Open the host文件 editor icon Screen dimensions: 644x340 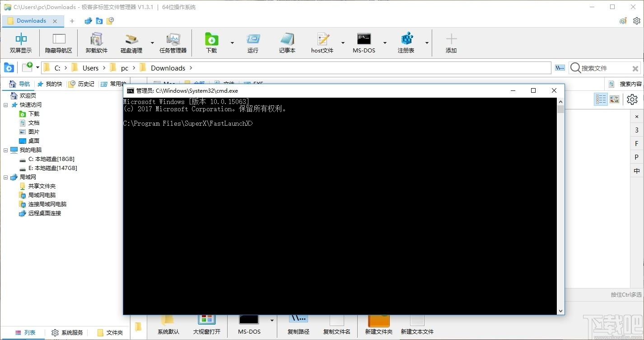coord(322,43)
